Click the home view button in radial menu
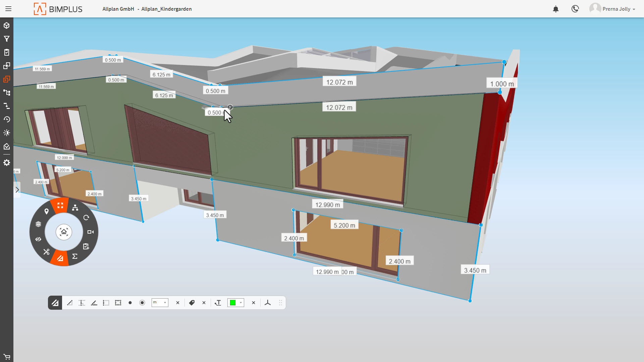644x362 pixels. coord(64,232)
